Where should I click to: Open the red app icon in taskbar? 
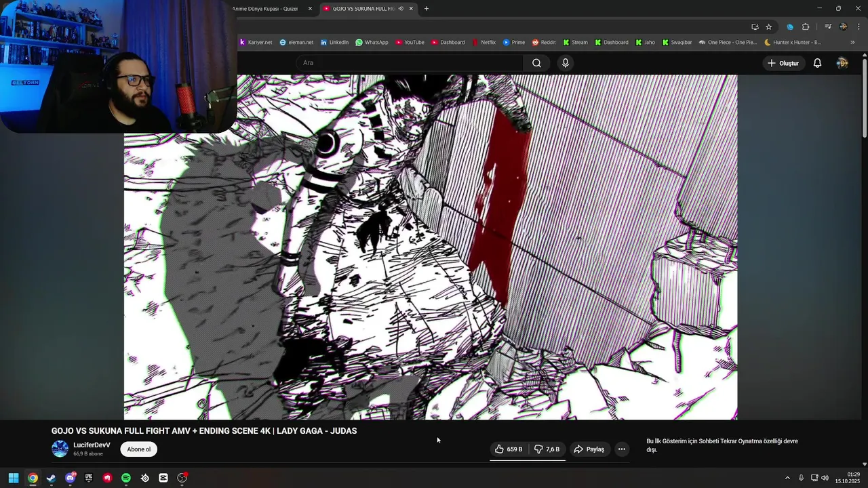point(107,478)
